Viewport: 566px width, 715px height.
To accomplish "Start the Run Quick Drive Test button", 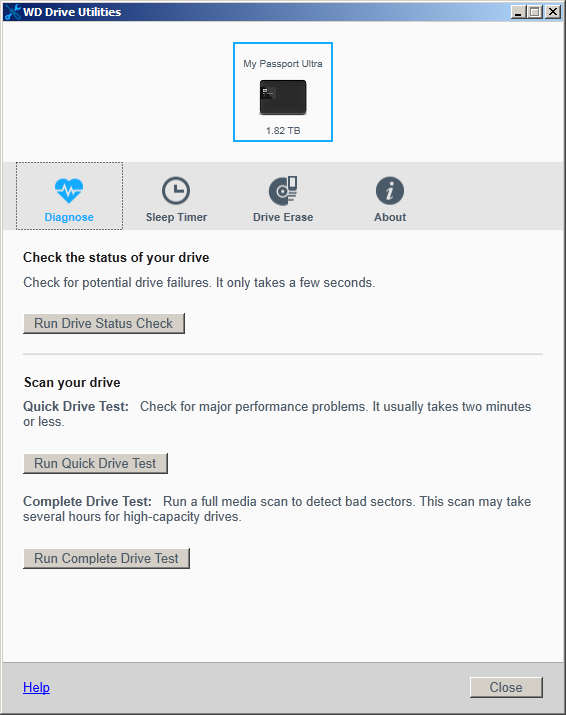I will tap(95, 463).
